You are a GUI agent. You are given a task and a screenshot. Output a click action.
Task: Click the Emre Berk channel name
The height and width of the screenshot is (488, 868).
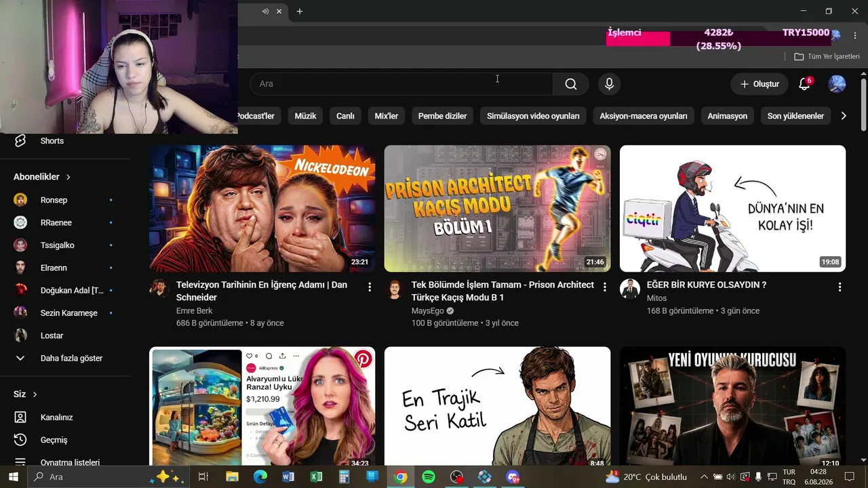(195, 311)
